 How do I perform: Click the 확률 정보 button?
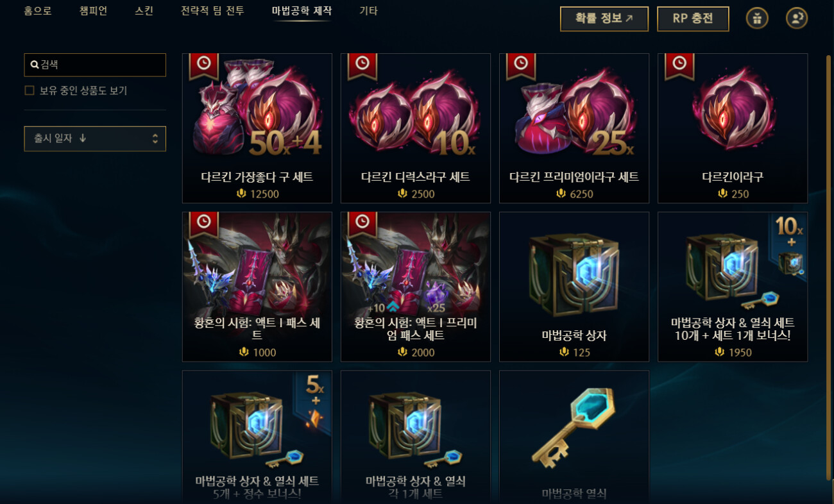604,19
